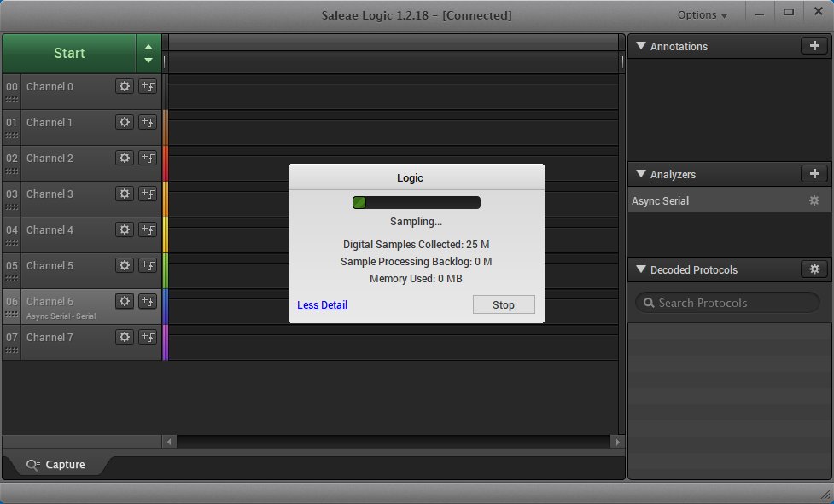
Task: Open capture settings up/down arrows beside Start
Action: click(x=149, y=53)
